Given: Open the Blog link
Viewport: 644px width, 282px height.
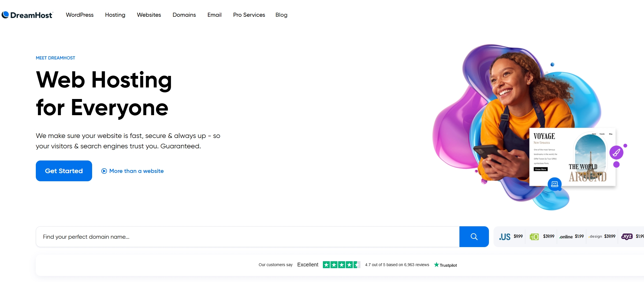Looking at the screenshot, I should coord(281,15).
